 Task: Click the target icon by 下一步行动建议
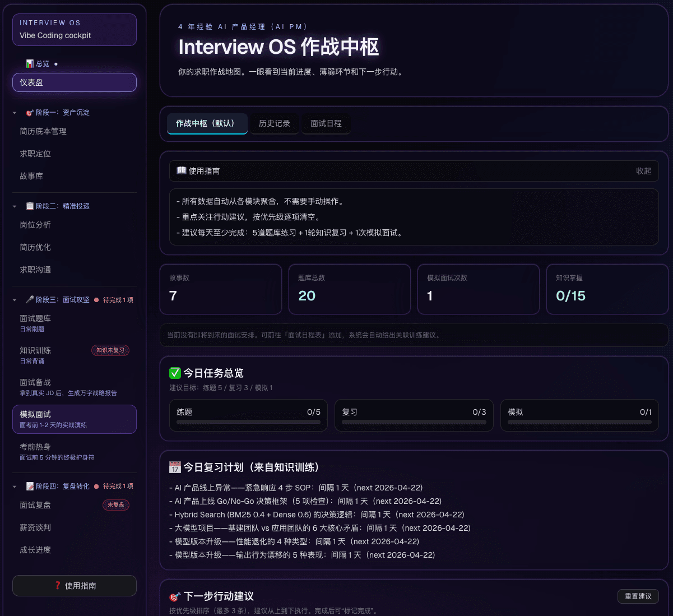(x=175, y=596)
